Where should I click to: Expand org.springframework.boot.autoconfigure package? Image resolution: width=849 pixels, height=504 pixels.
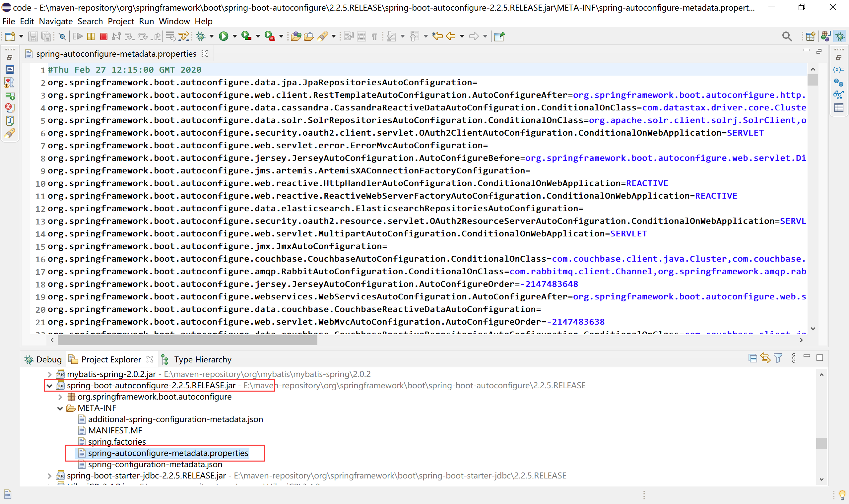(60, 397)
